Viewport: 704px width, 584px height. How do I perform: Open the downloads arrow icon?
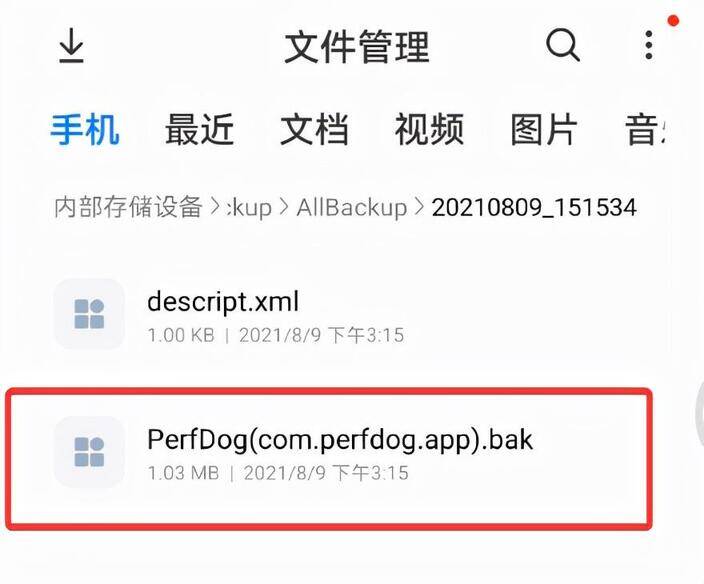pyautogui.click(x=71, y=45)
